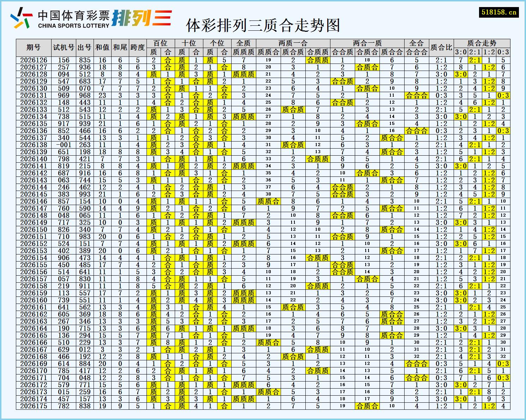Click highlighted 质质质 cell in row 2026160
526x420 pixels.
coord(244,300)
